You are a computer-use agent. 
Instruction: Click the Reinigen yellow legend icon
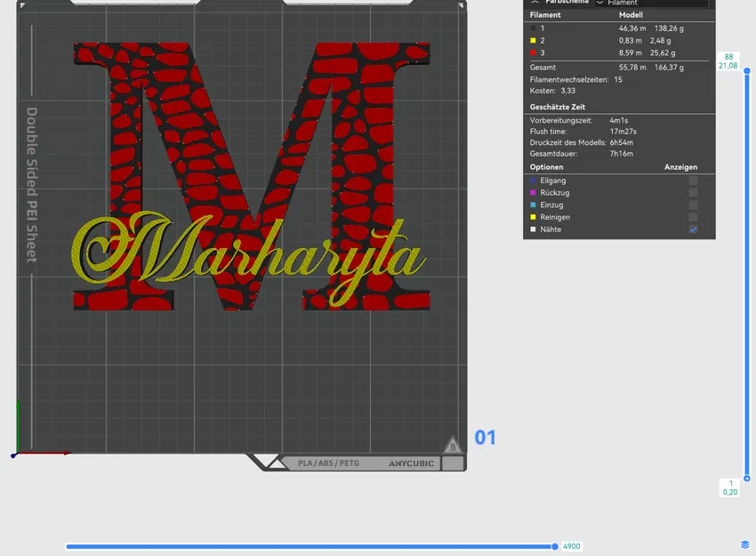(x=533, y=217)
